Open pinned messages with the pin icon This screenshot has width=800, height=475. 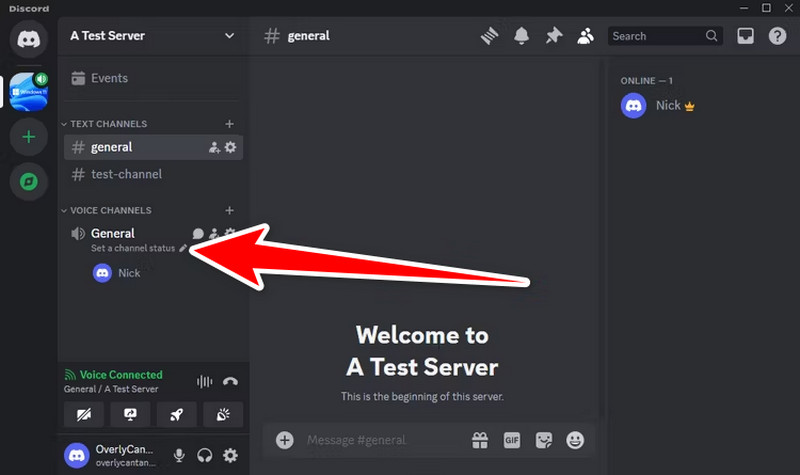coord(553,36)
